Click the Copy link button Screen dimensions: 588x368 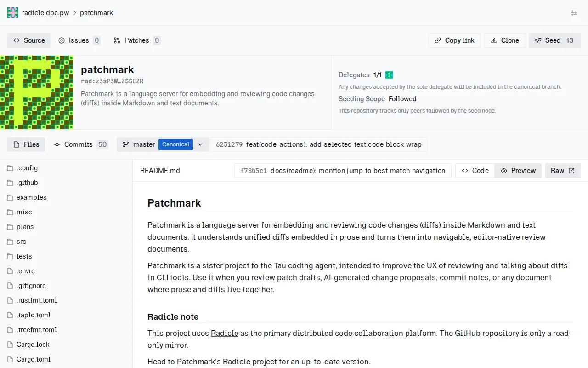pos(454,40)
